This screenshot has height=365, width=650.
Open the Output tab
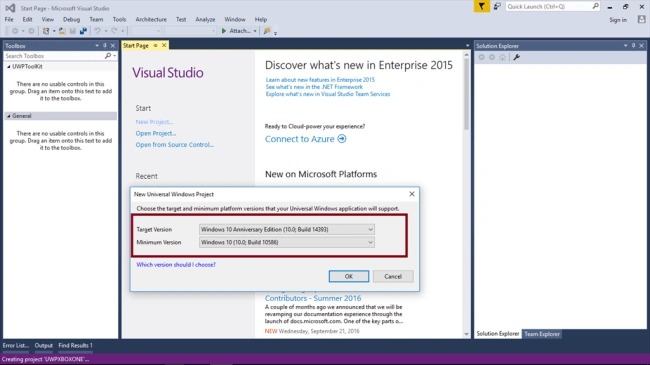click(x=44, y=346)
